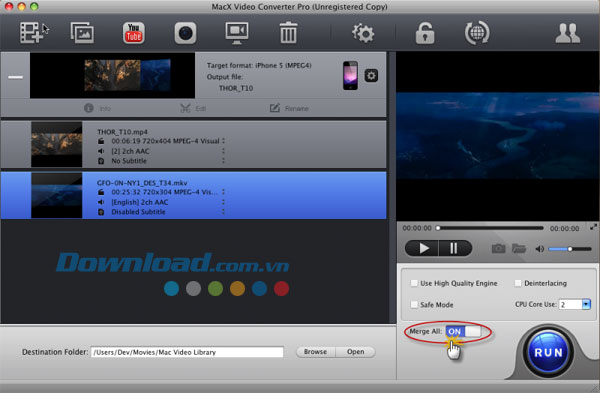Open video track selector for THOR_T10.mp4
This screenshot has height=393, width=600.
223,141
